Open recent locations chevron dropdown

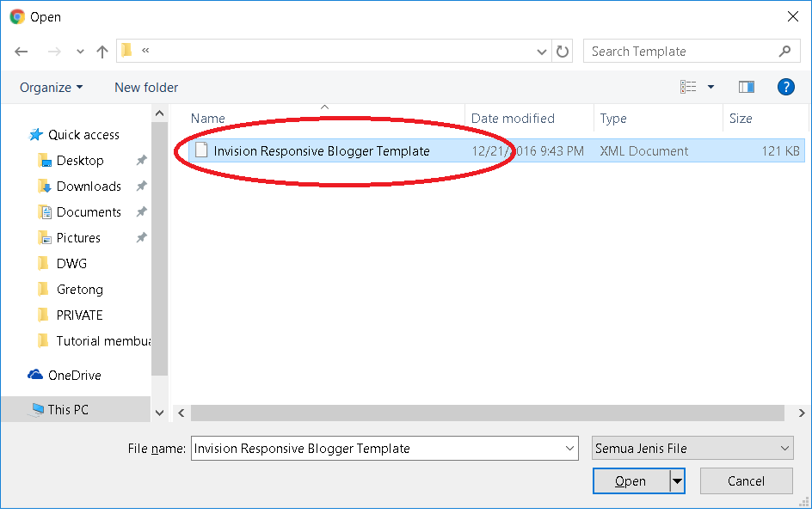click(x=80, y=52)
